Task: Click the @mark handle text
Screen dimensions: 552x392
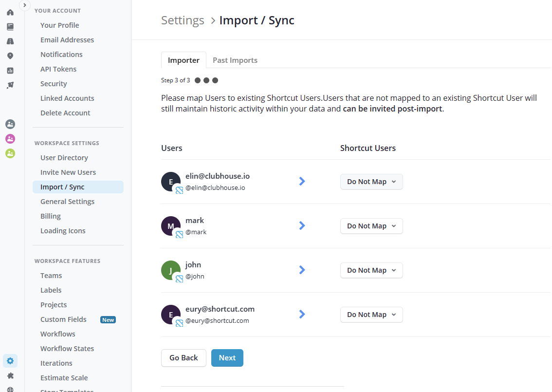Action: point(196,232)
